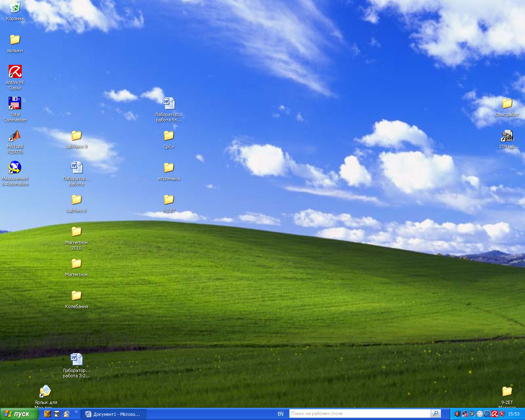Select the 8-2 ET folder
Viewport: 525px width, 420px height.
pyautogui.click(x=169, y=203)
